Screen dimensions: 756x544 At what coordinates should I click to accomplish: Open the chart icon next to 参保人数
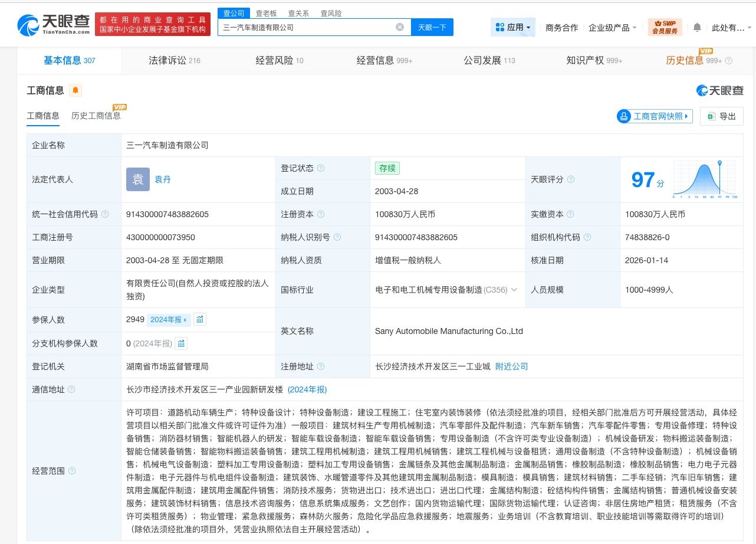(200, 319)
